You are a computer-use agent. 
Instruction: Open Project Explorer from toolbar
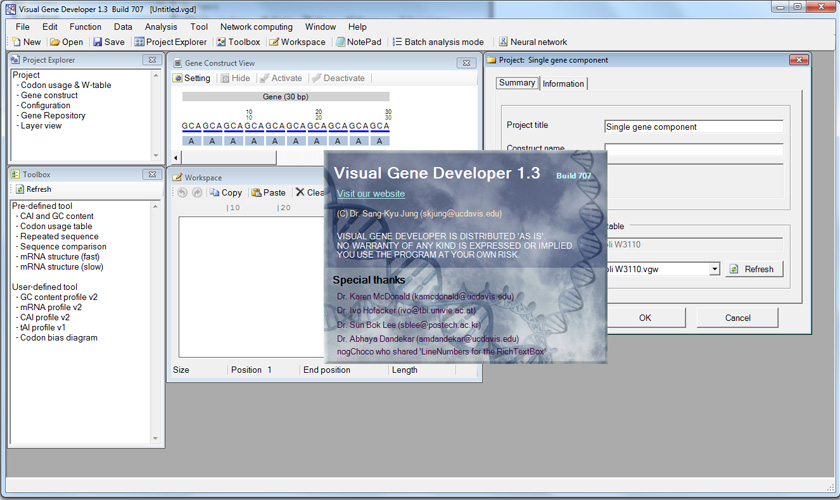170,42
